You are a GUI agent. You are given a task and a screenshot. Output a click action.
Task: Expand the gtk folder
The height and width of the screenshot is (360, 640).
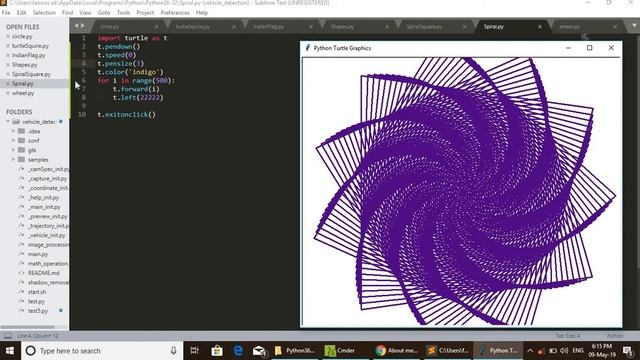[13, 150]
